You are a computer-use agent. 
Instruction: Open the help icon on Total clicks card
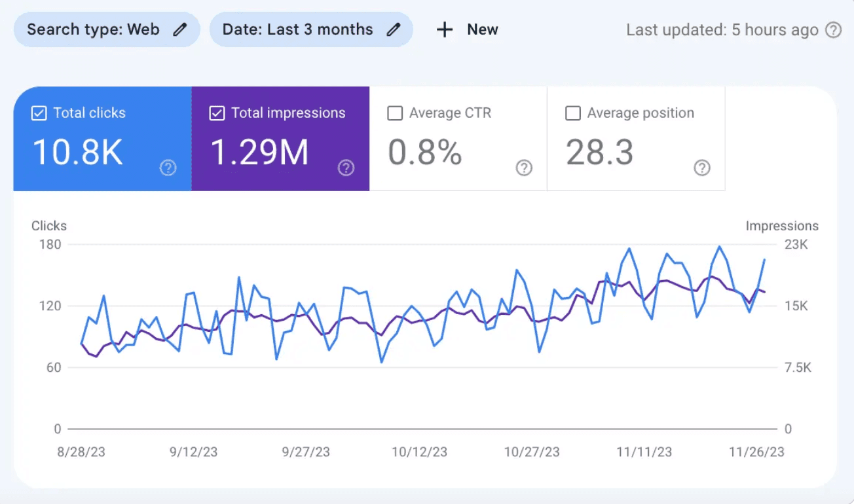pyautogui.click(x=168, y=168)
